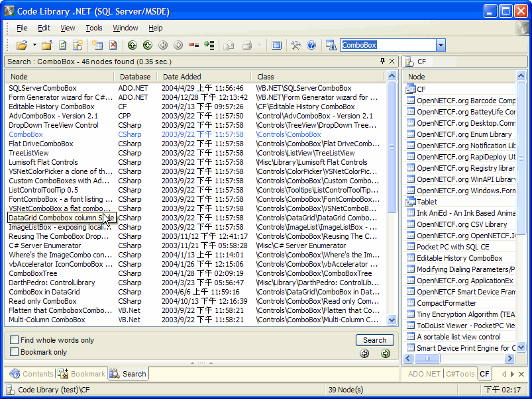Click the gray right arrow toolbar icon
532x399 pixels.
tap(178, 45)
